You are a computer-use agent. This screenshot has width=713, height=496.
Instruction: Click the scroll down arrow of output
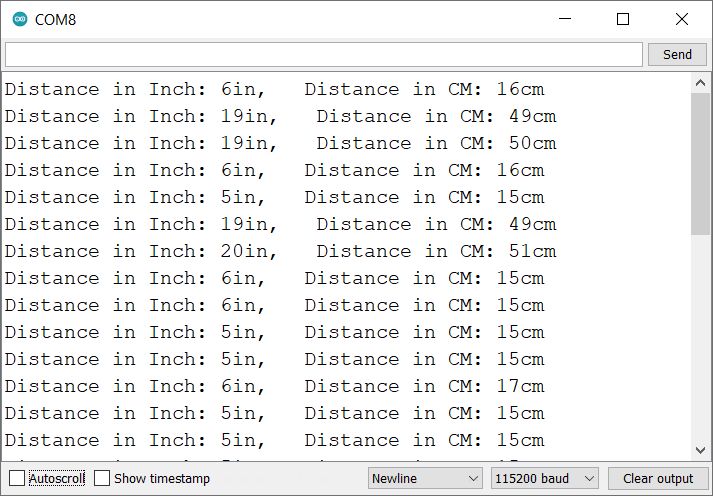click(701, 450)
